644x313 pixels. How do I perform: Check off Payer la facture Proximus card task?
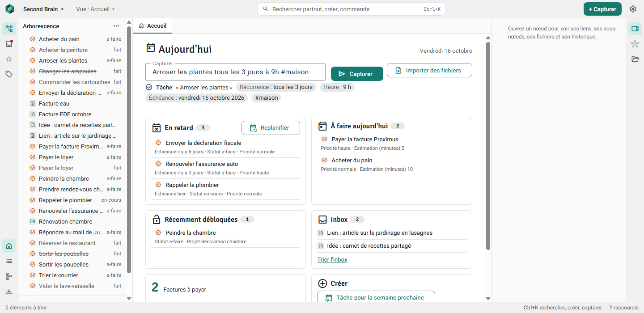325,139
